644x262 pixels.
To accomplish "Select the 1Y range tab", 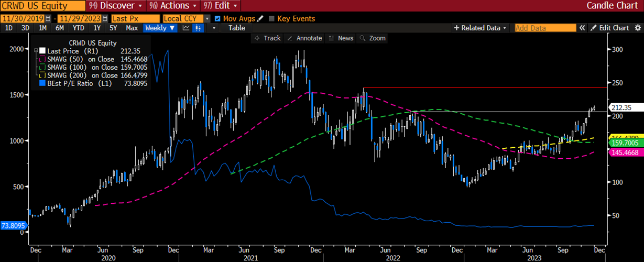I will tap(97, 28).
